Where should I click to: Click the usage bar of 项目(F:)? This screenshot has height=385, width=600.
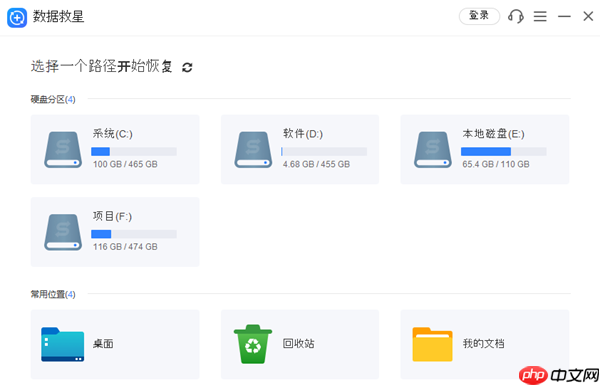click(134, 234)
